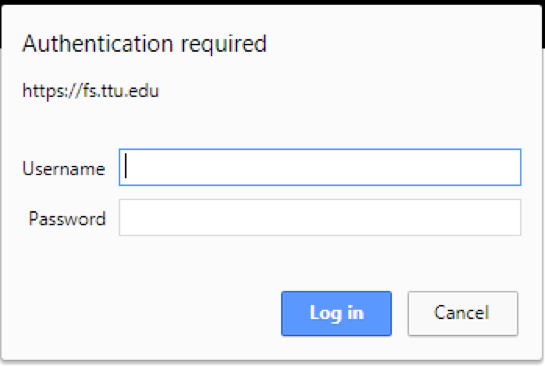Click the https://fs.ttu.edu address text
Viewport: 545px width, 366px height.
tap(90, 91)
